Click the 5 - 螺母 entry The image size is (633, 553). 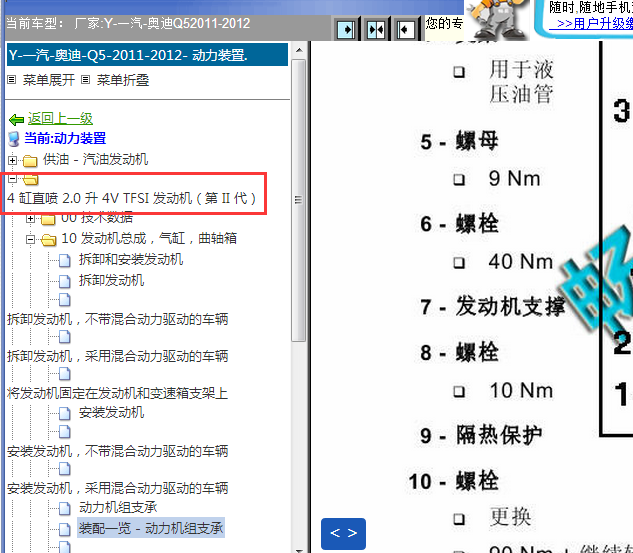click(x=459, y=142)
